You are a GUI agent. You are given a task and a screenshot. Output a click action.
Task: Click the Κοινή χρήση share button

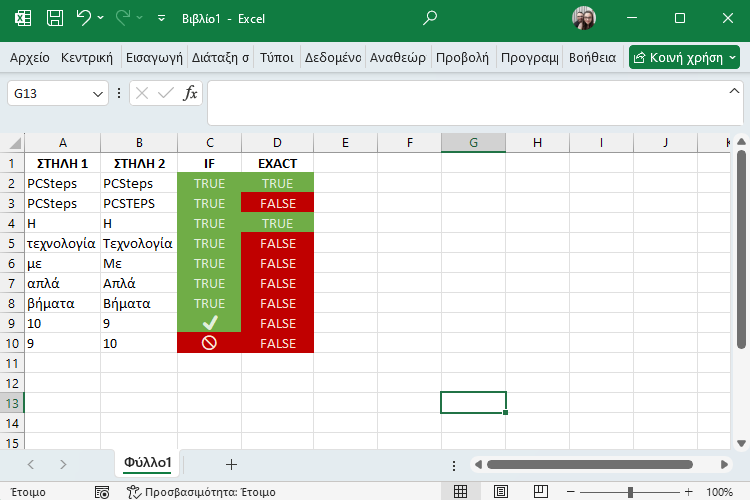pyautogui.click(x=684, y=58)
